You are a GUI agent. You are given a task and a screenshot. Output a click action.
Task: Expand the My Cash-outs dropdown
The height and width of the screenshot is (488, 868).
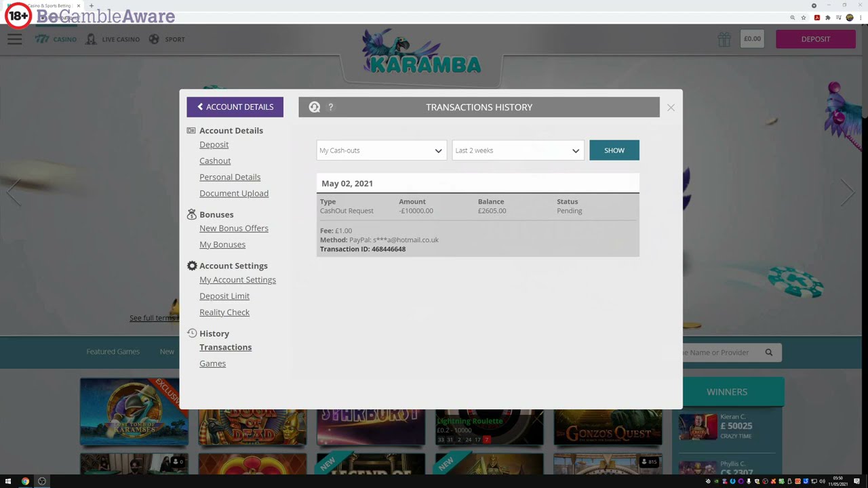381,150
